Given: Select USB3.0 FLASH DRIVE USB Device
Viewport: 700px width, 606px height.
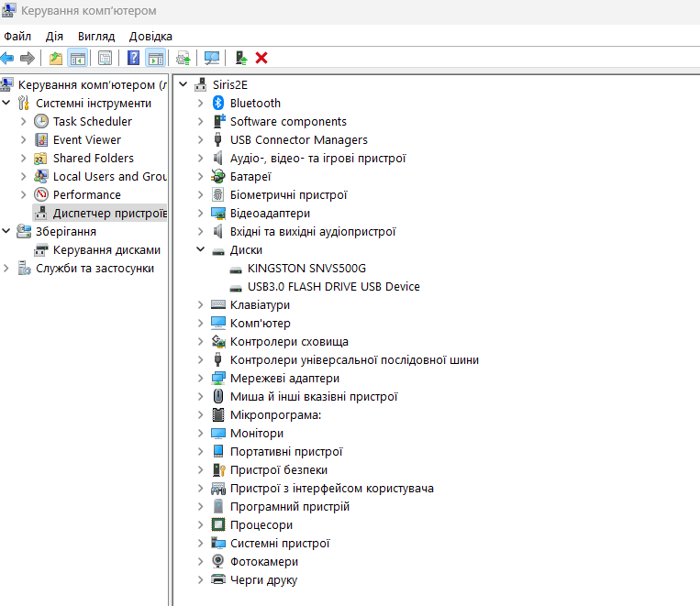Looking at the screenshot, I should (333, 286).
